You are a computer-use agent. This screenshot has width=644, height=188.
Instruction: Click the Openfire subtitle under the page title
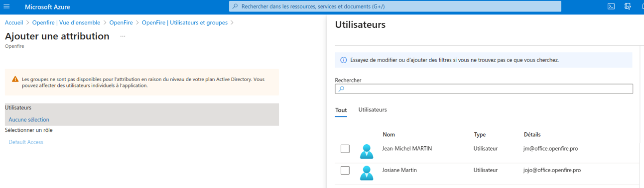click(14, 46)
